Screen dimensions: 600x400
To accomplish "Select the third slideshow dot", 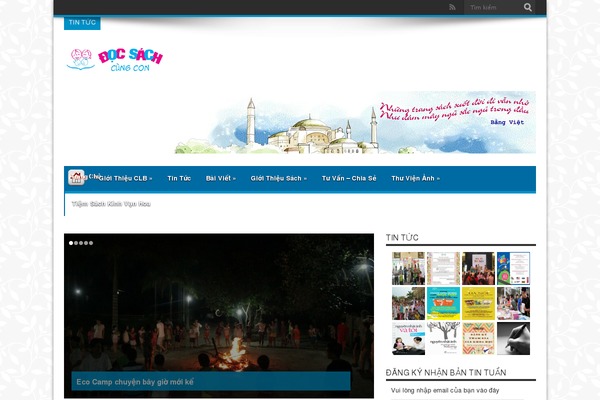I will tap(81, 243).
